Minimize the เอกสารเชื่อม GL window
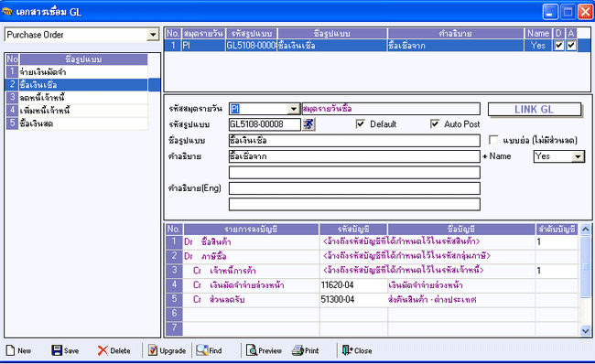The height and width of the screenshot is (364, 595). (550, 12)
